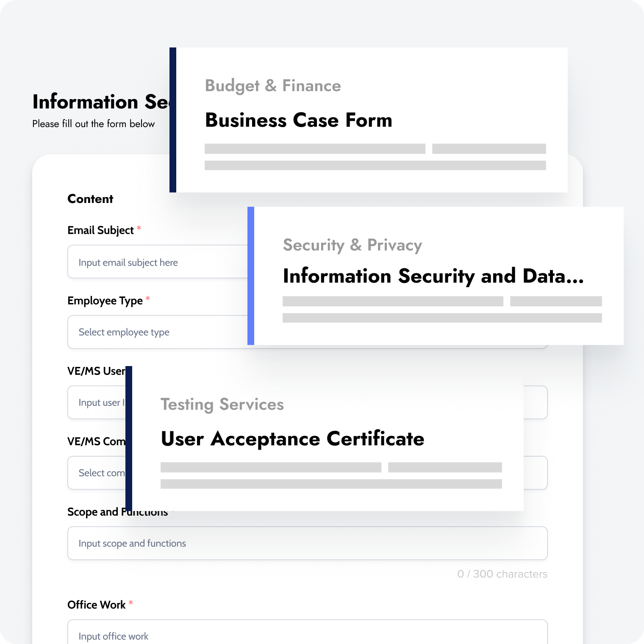Click the Employee Type field label
Screen dimensions: 644x644
[x=105, y=301]
